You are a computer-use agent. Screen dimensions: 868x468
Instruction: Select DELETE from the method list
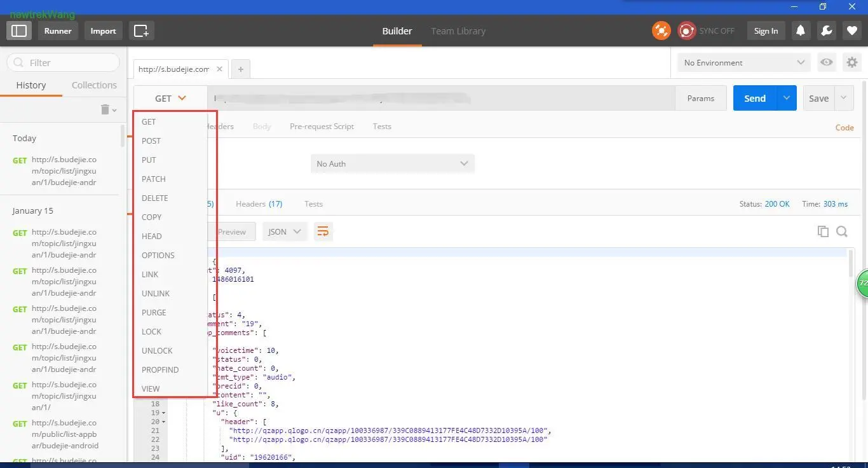point(170,198)
